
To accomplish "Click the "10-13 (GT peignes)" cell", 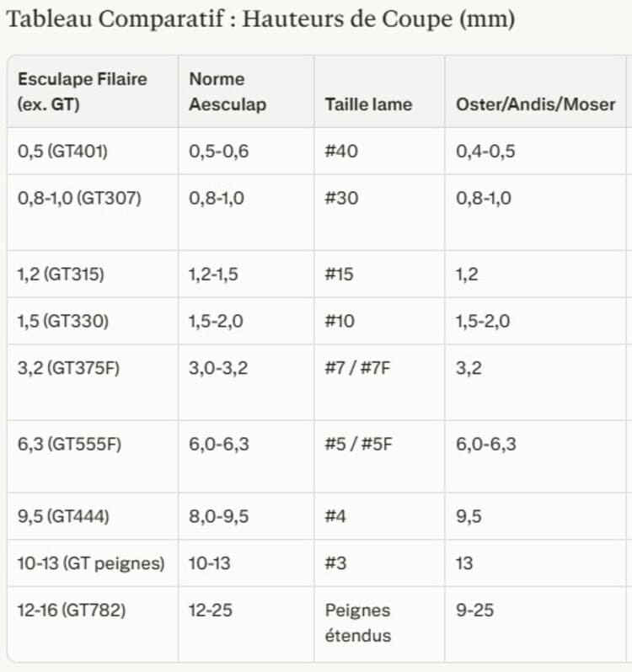I will coord(90,563).
